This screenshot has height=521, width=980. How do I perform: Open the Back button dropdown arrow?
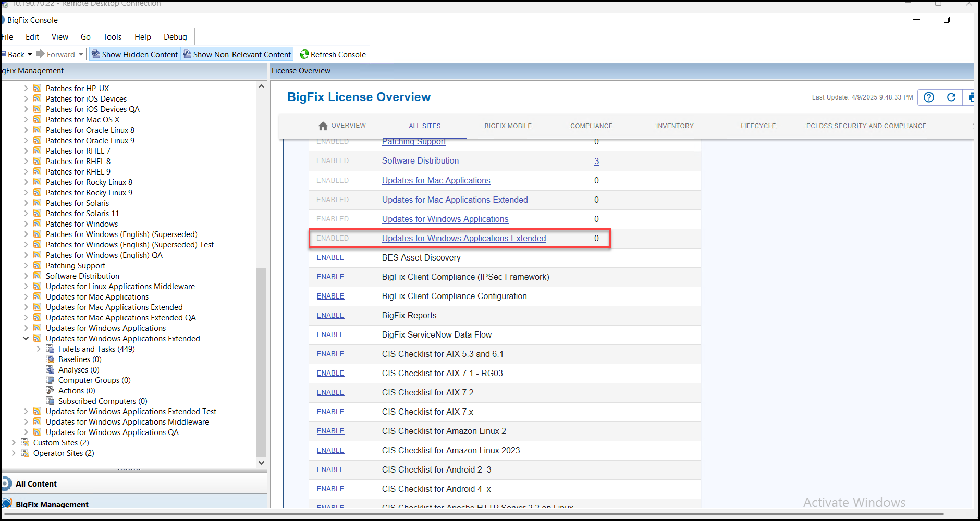point(30,54)
